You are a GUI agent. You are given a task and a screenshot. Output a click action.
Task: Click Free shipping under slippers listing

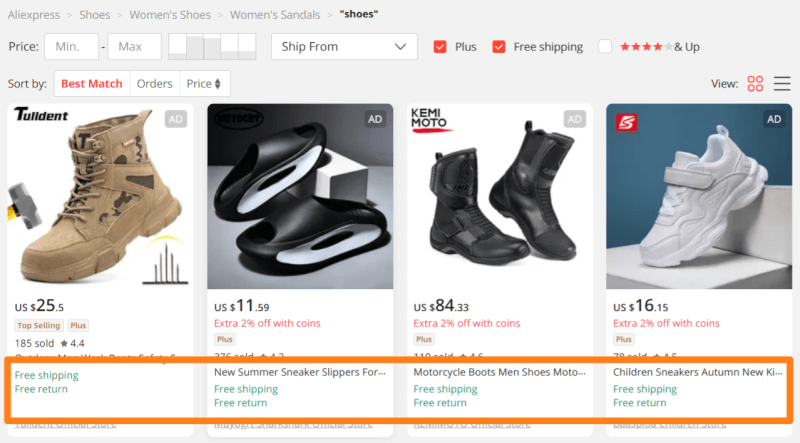pyautogui.click(x=246, y=389)
